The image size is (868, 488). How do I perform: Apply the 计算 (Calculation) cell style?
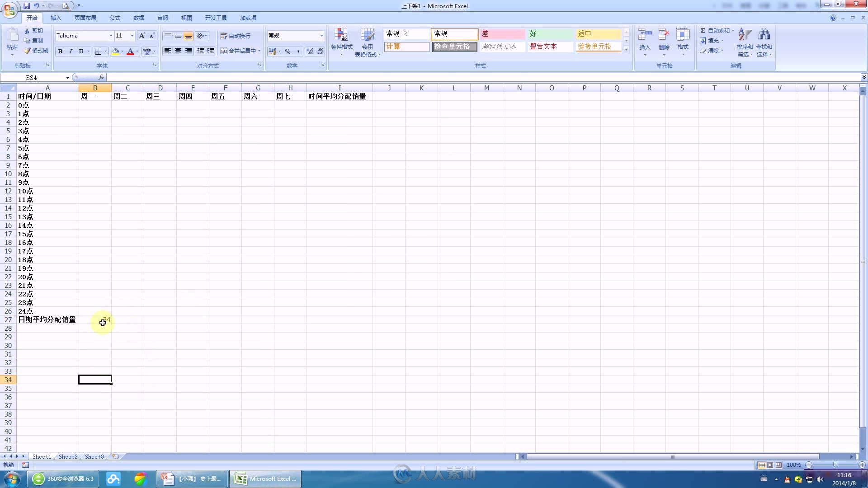point(406,47)
